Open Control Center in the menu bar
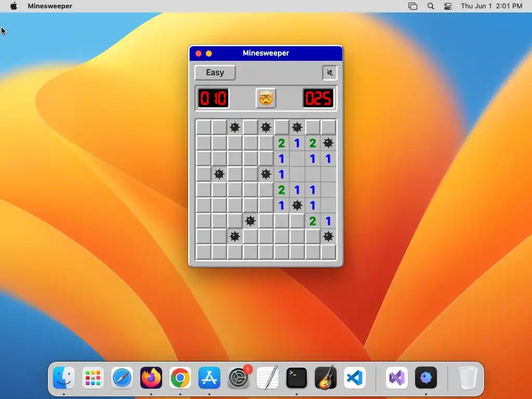Image resolution: width=532 pixels, height=399 pixels. 448,6
